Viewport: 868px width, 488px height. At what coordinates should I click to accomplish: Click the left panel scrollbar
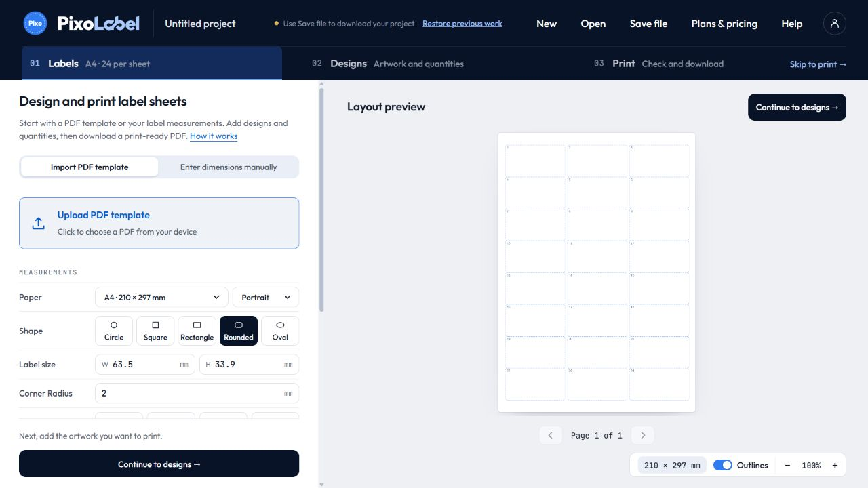[x=321, y=199]
